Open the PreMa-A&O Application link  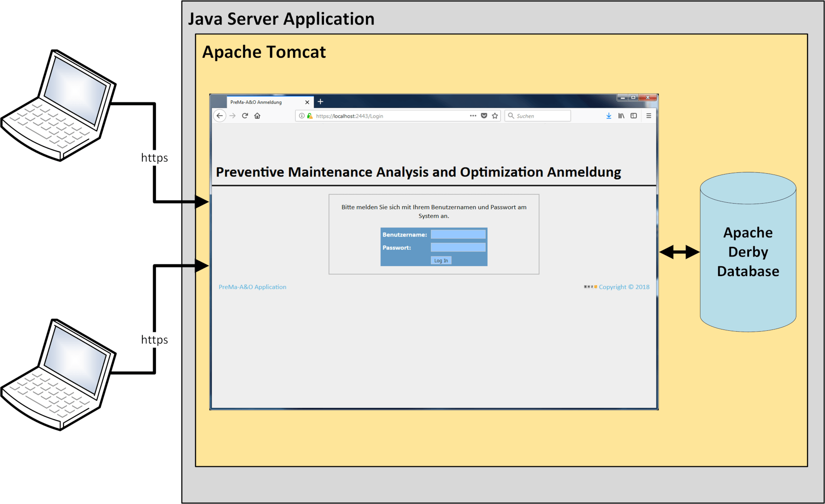(x=252, y=287)
